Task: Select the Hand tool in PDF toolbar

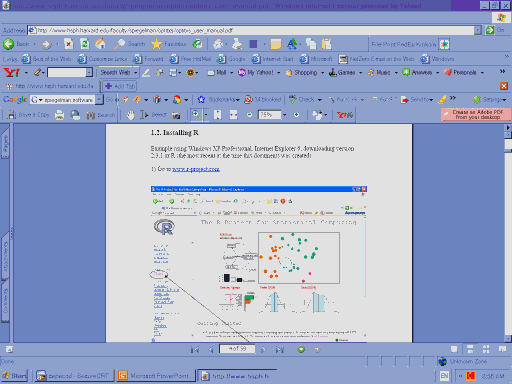Action: [130, 115]
